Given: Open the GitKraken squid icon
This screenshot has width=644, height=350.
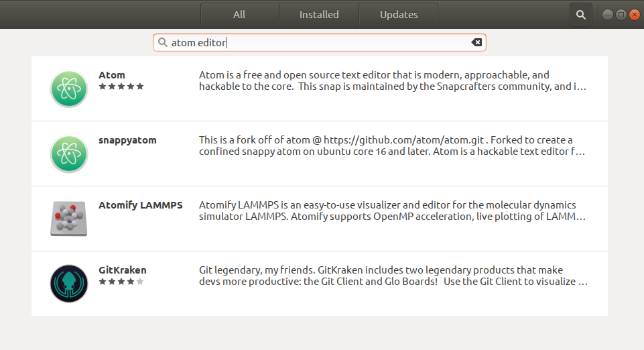Looking at the screenshot, I should [x=69, y=284].
